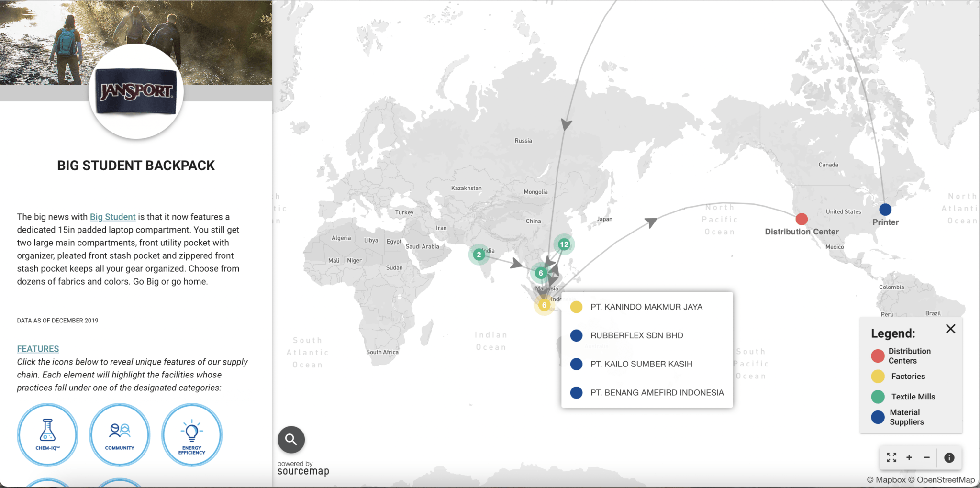Click the Big Student link
The width and height of the screenshot is (980, 488).
113,217
